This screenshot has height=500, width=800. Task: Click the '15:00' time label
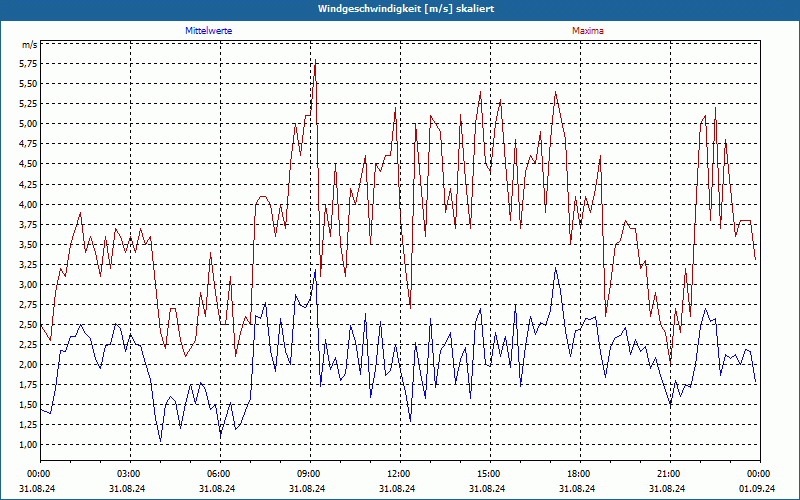click(x=490, y=474)
